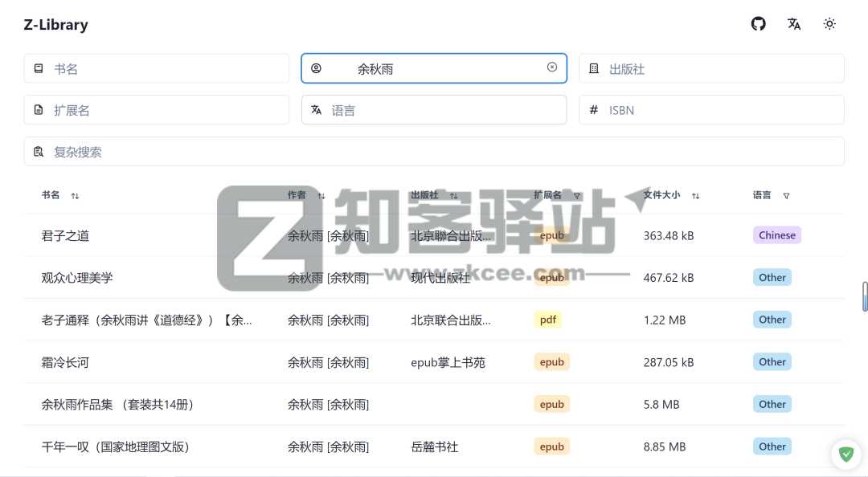Image resolution: width=868 pixels, height=477 pixels.
Task: Open the 语言 language selector field
Action: click(x=434, y=109)
